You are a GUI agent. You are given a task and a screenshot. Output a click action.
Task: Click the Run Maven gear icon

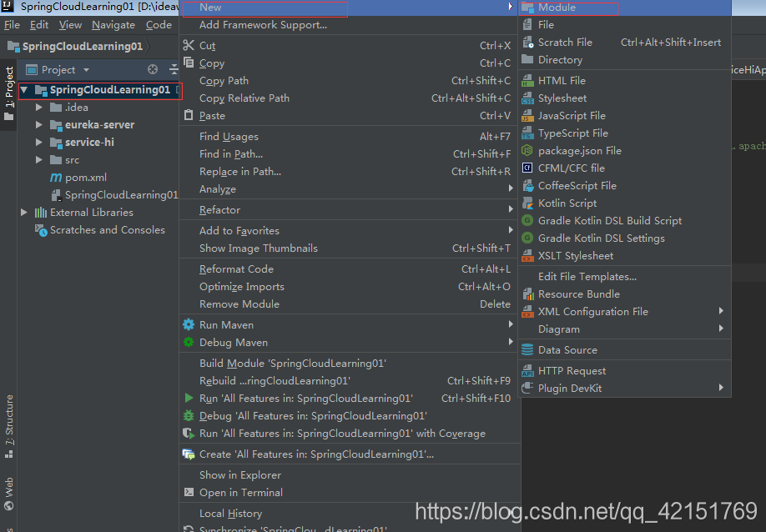[x=189, y=324]
